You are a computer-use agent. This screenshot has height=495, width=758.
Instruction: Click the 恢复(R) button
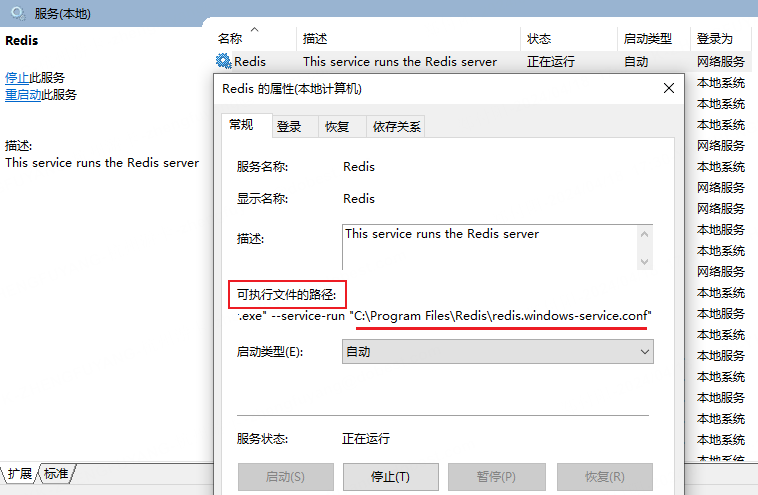pyautogui.click(x=605, y=477)
